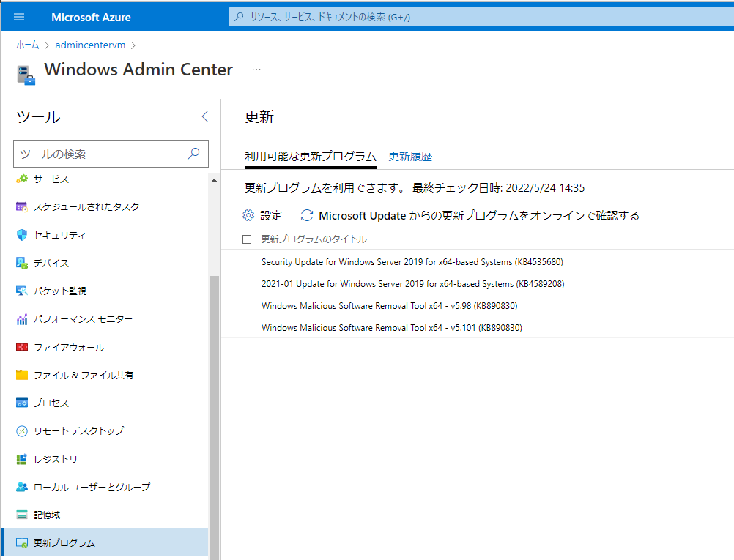
Task: Click the ファイル & ファイル共有 folder icon
Action: coord(21,375)
